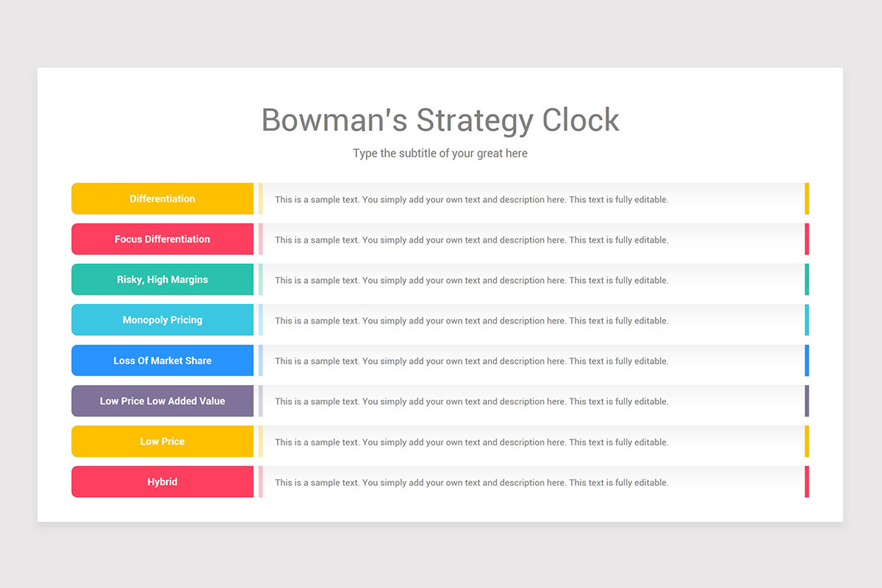Click sample text beside Focus Differentiation

tap(472, 240)
